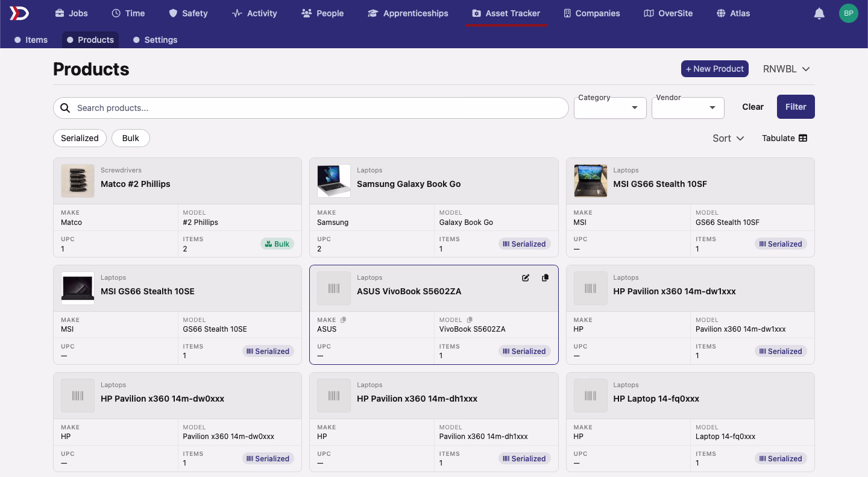The width and height of the screenshot is (868, 477).
Task: Duplicate the ASUS VivoBook S5602ZA product
Action: [x=545, y=278]
